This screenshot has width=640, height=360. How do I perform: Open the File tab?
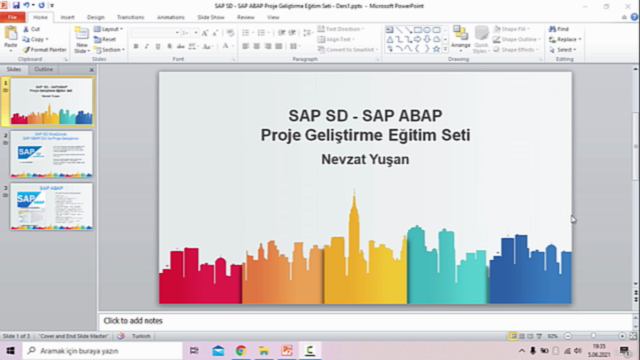click(12, 17)
